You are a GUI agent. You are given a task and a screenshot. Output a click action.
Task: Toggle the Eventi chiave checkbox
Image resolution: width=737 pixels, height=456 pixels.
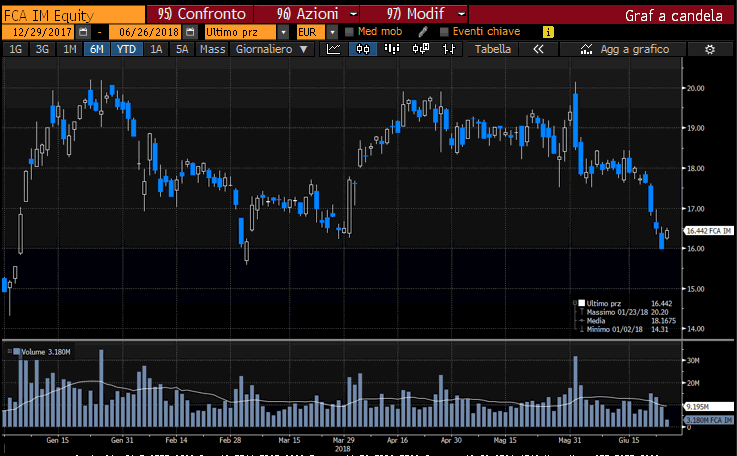(444, 32)
